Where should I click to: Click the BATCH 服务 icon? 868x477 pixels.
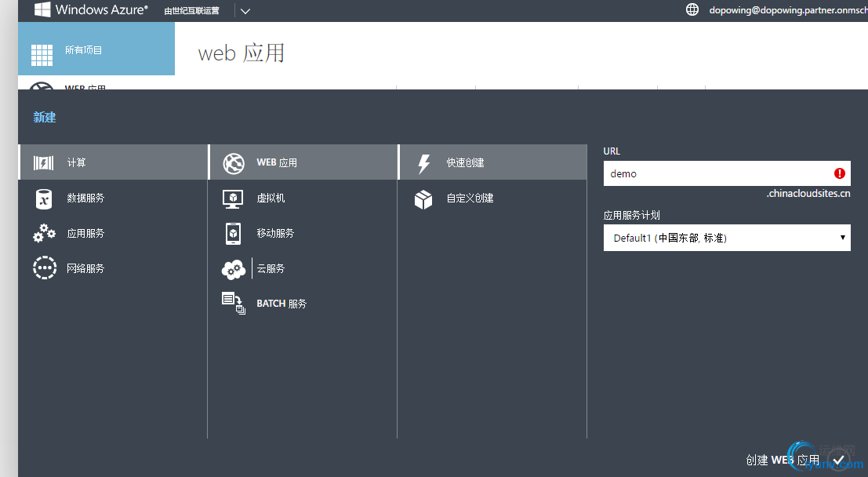(234, 304)
